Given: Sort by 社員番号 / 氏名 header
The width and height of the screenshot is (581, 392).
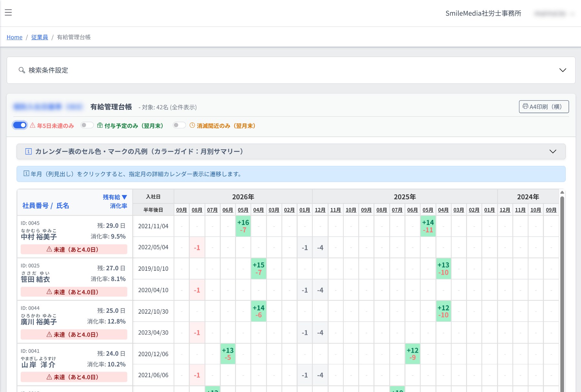Looking at the screenshot, I should pyautogui.click(x=46, y=206).
